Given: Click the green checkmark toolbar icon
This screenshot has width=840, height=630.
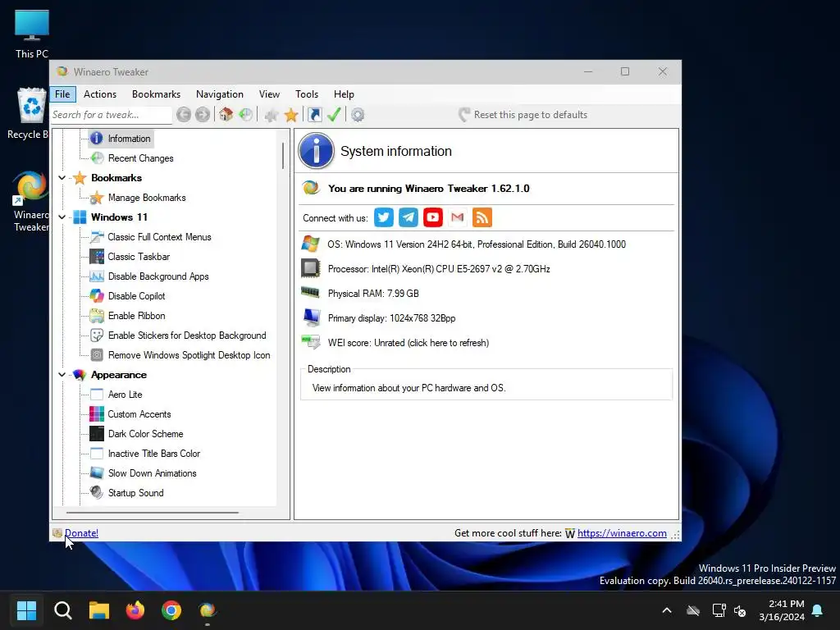Looking at the screenshot, I should point(335,115).
